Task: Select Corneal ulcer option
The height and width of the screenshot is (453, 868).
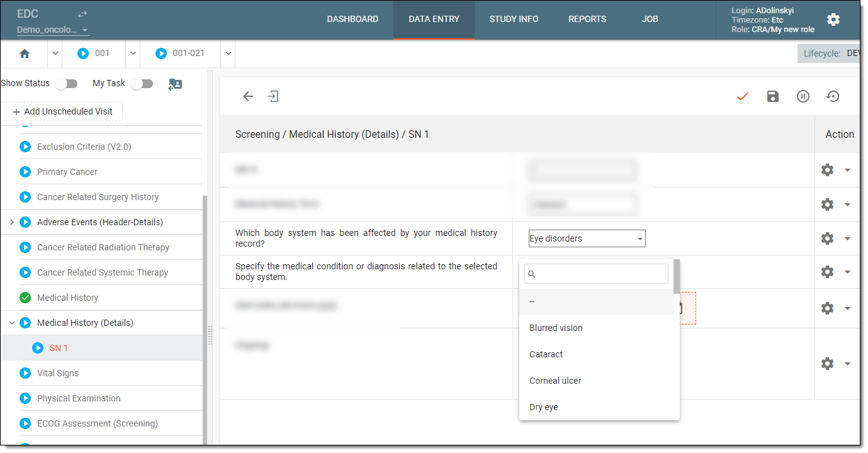Action: pos(596,381)
